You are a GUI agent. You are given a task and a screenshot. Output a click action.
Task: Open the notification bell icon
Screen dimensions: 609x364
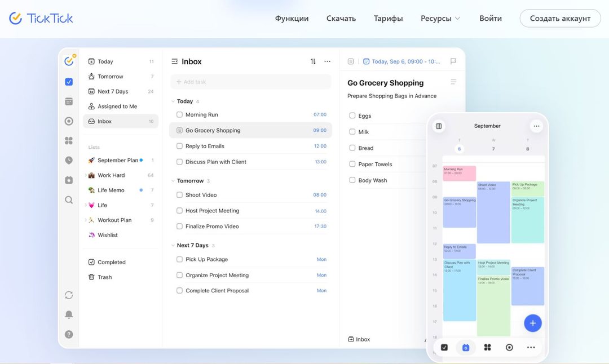tap(69, 314)
